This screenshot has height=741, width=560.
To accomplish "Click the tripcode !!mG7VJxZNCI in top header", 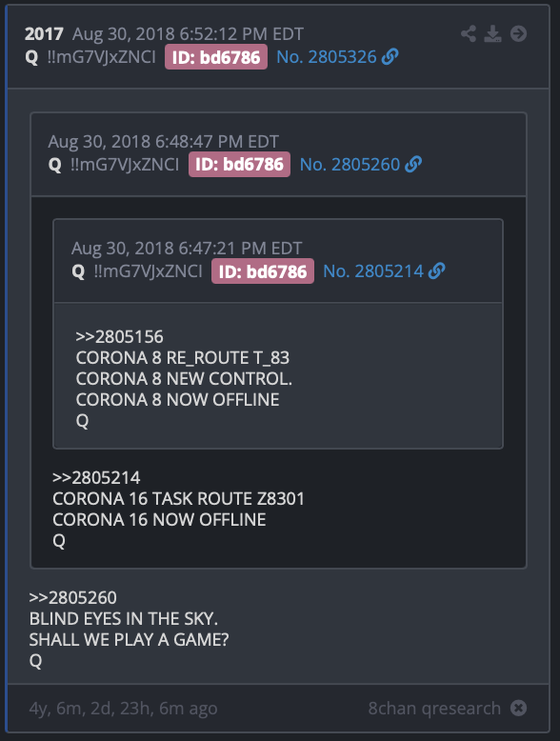I will click(x=102, y=57).
